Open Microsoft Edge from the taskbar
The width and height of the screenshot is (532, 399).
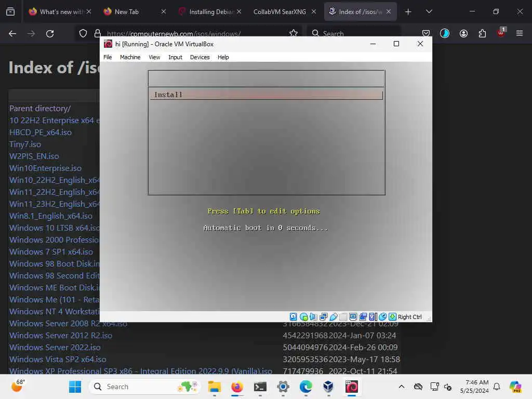305,387
